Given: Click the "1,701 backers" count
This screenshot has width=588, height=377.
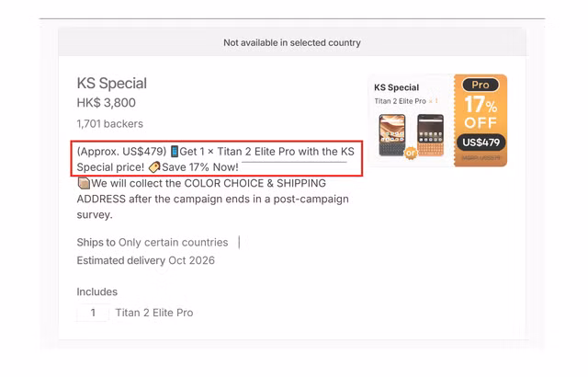Looking at the screenshot, I should point(109,124).
